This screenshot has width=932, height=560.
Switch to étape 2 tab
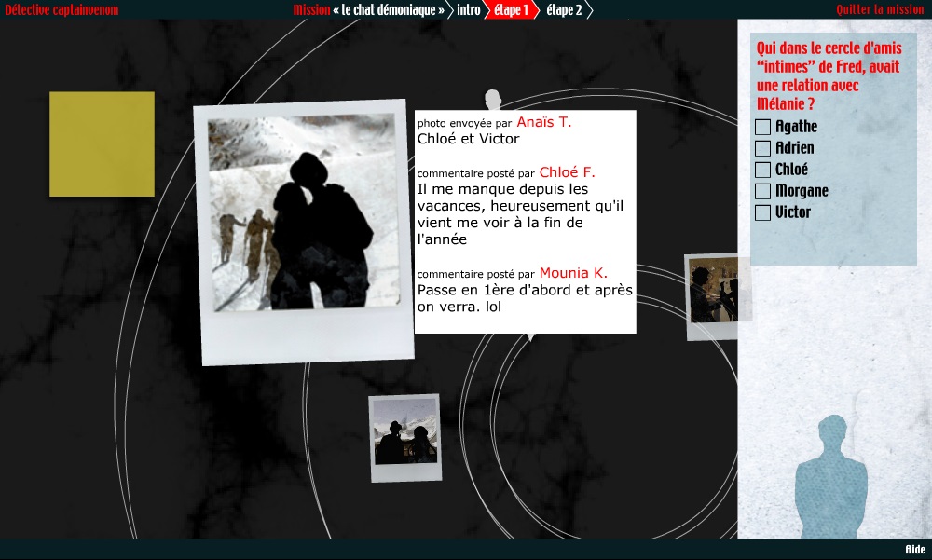(564, 10)
